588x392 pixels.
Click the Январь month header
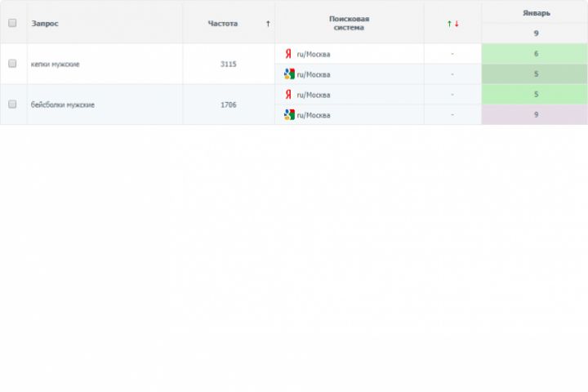[x=537, y=13]
